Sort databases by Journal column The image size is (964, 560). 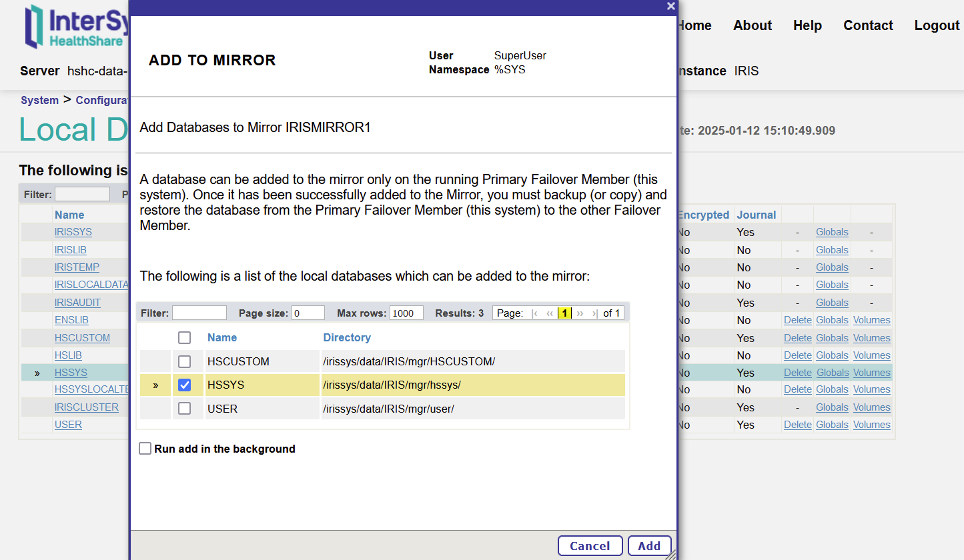pyautogui.click(x=756, y=215)
